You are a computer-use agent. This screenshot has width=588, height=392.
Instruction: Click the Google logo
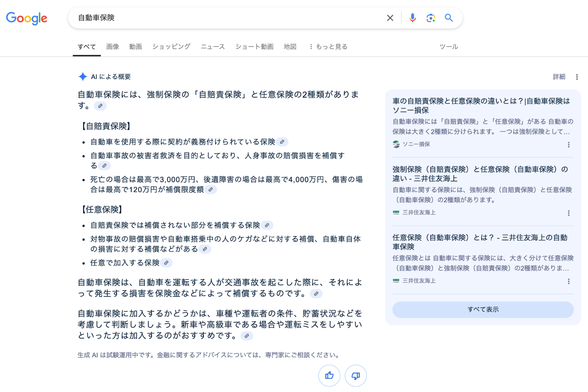(x=26, y=18)
